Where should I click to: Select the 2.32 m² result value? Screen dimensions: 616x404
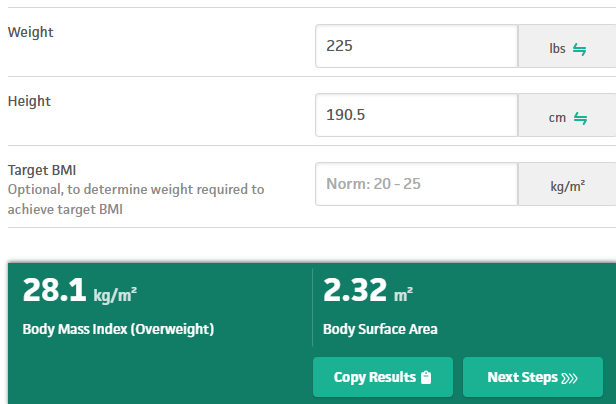click(x=368, y=292)
